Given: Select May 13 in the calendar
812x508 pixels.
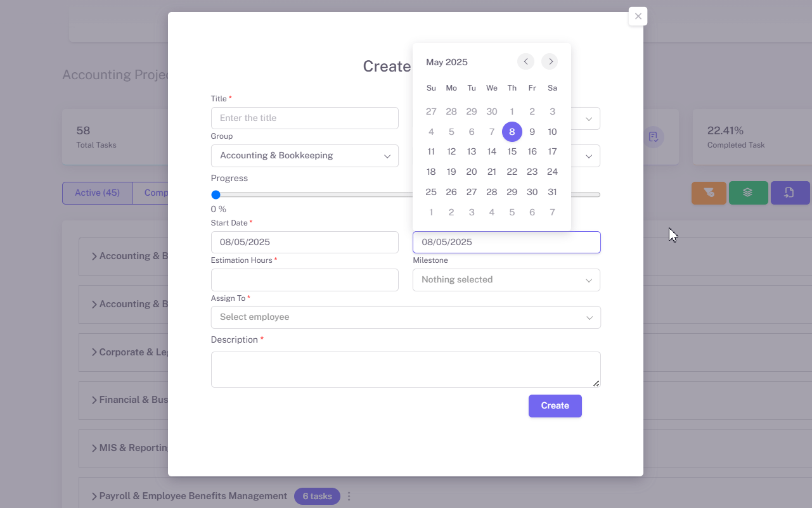Looking at the screenshot, I should coord(472,151).
